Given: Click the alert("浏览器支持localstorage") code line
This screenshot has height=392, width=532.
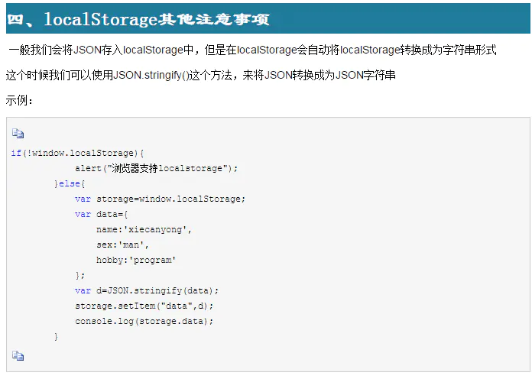Looking at the screenshot, I should pos(157,168).
